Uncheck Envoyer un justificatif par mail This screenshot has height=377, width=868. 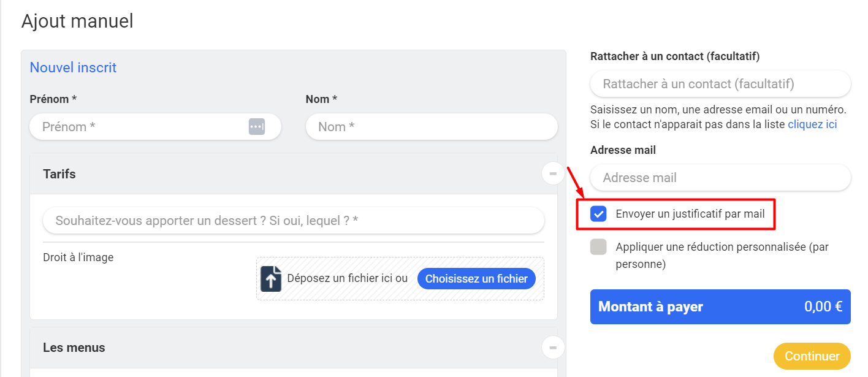[x=598, y=214]
